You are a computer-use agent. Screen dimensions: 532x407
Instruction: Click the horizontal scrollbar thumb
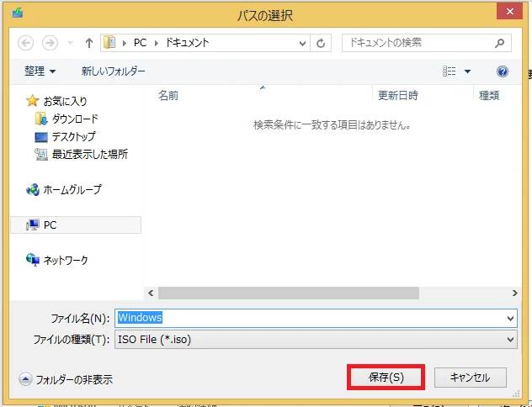tap(289, 293)
